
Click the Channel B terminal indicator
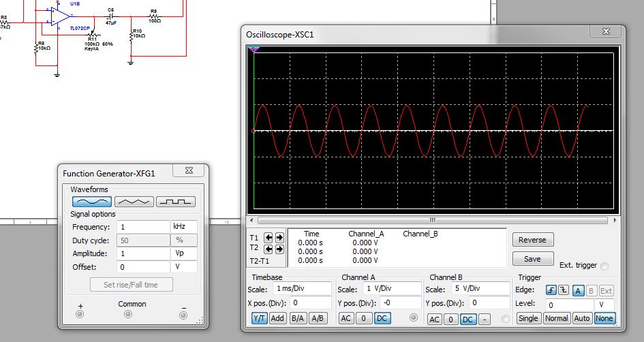pos(505,319)
